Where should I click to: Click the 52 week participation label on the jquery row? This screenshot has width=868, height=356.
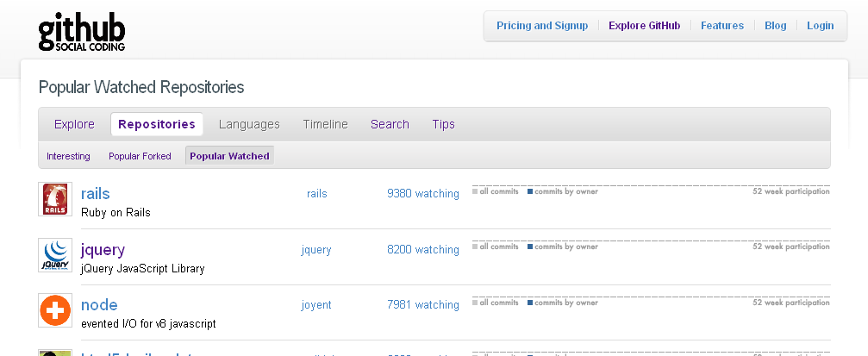click(791, 247)
